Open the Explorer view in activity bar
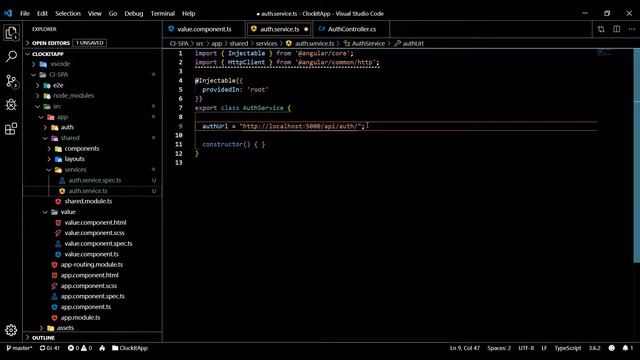This screenshot has height=360, width=640. click(x=11, y=33)
